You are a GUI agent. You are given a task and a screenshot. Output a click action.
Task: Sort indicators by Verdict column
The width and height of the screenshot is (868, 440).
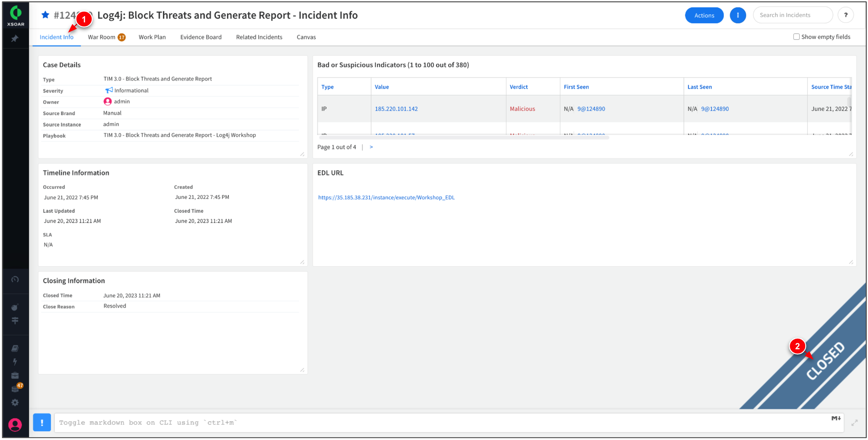click(519, 87)
